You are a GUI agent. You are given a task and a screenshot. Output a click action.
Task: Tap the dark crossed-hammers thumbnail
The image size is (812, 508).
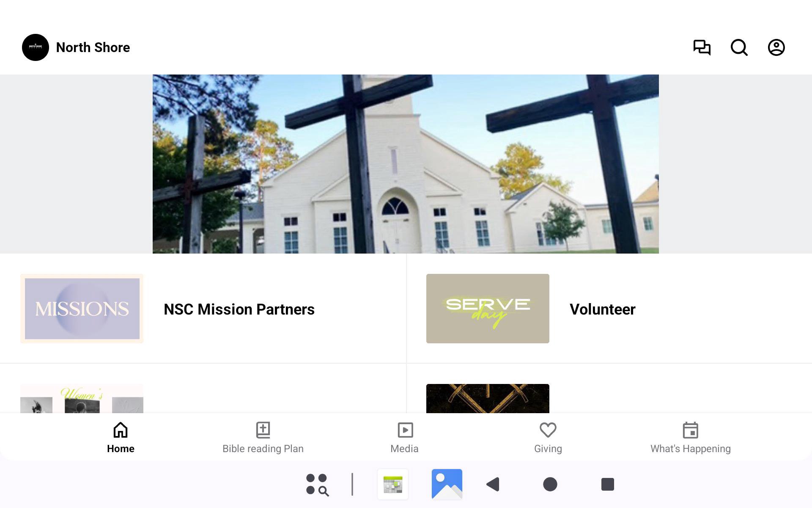pos(488,398)
